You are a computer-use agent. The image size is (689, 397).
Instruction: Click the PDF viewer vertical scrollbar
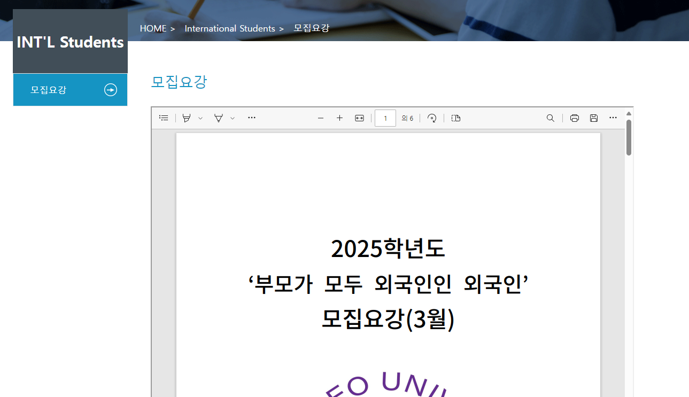point(629,137)
